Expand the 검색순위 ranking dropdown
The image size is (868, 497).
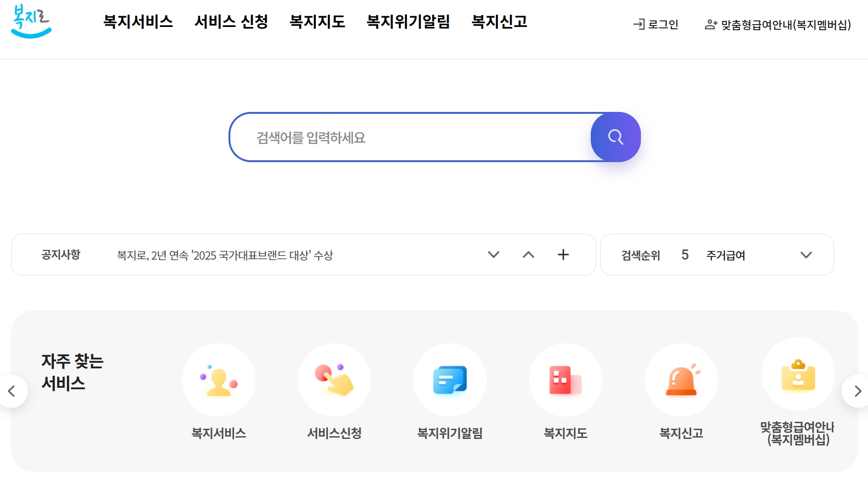807,255
